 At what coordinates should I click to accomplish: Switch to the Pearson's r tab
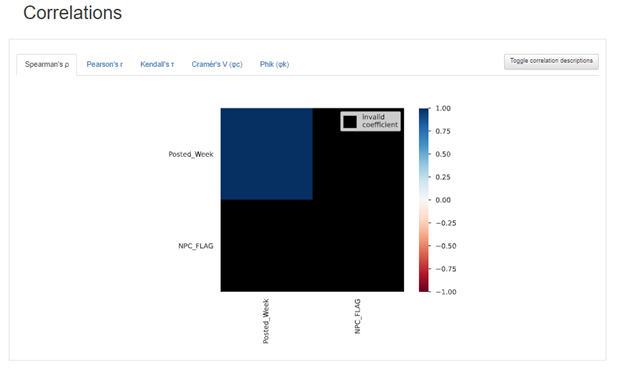[x=105, y=64]
